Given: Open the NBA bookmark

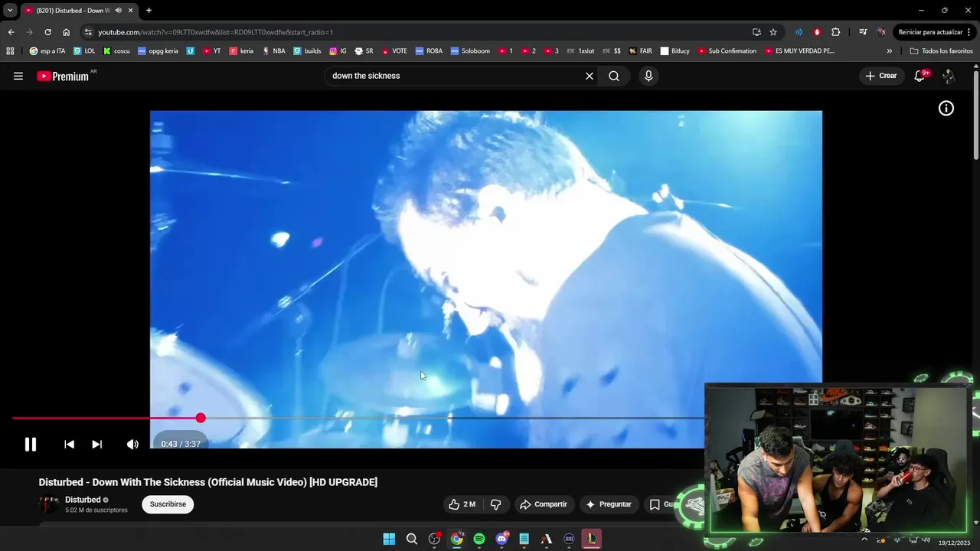Looking at the screenshot, I should pos(273,51).
